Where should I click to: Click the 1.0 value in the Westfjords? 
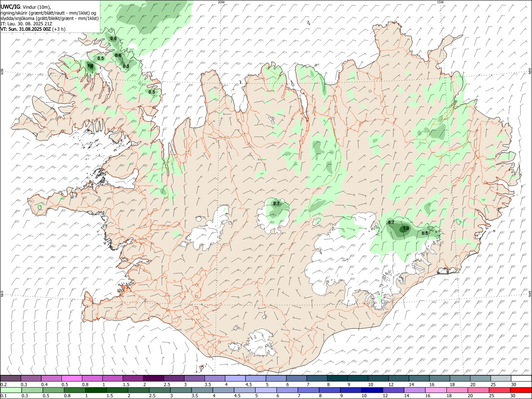90,66
